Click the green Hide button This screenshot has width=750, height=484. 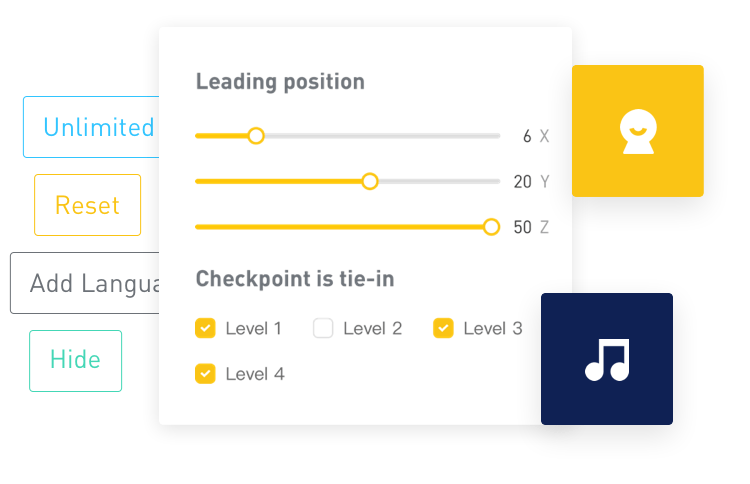pyautogui.click(x=76, y=361)
